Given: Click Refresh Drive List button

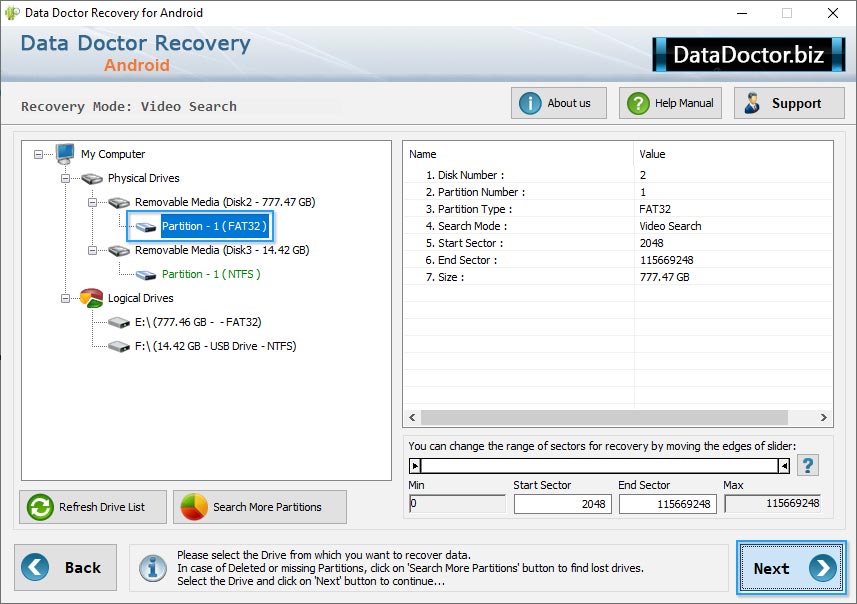Looking at the screenshot, I should (93, 507).
